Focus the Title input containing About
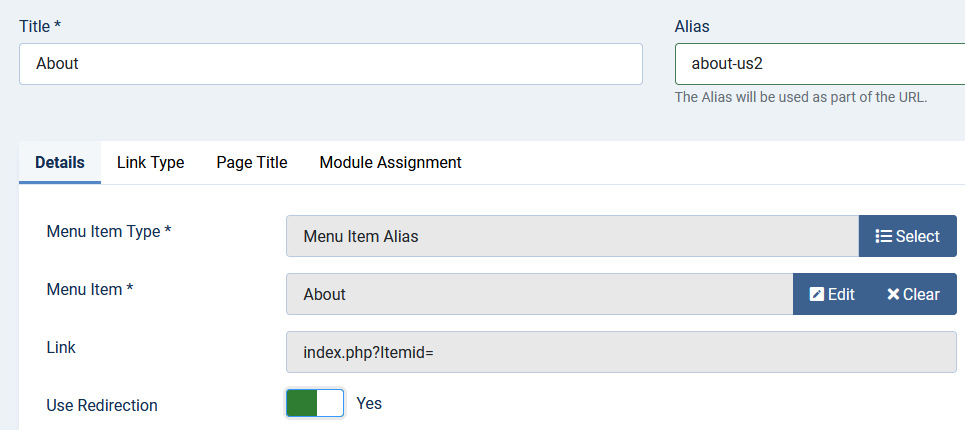Viewport: 965px width, 430px height. (x=330, y=64)
